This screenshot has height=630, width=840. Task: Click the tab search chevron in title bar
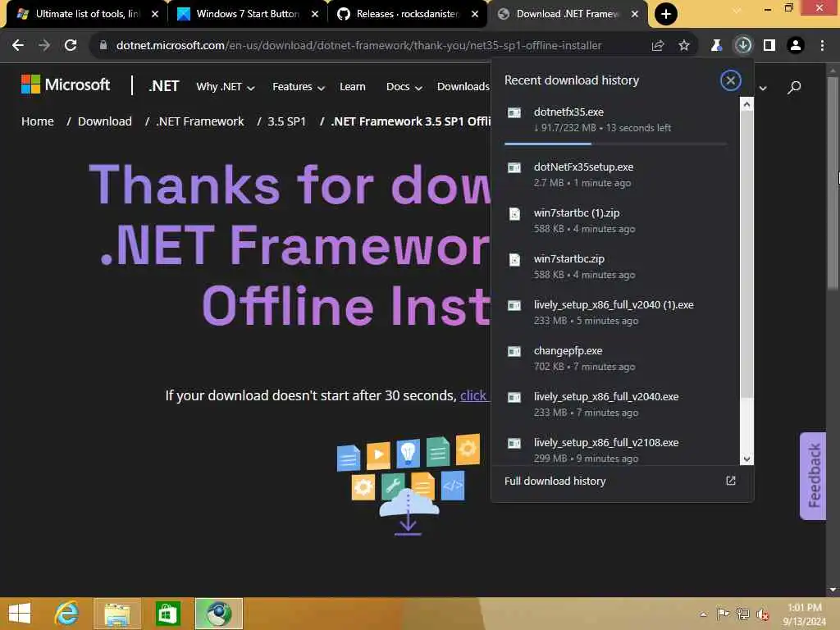click(x=737, y=10)
